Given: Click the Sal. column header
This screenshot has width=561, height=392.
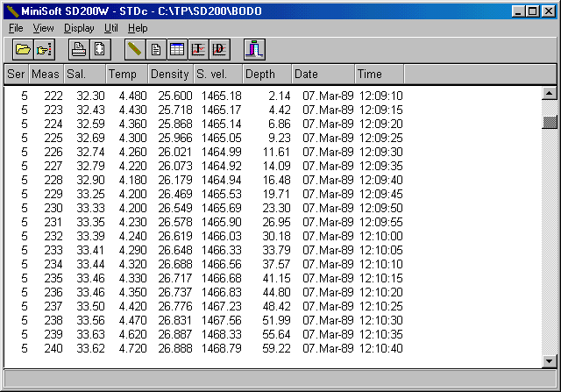Looking at the screenshot, I should [x=85, y=75].
